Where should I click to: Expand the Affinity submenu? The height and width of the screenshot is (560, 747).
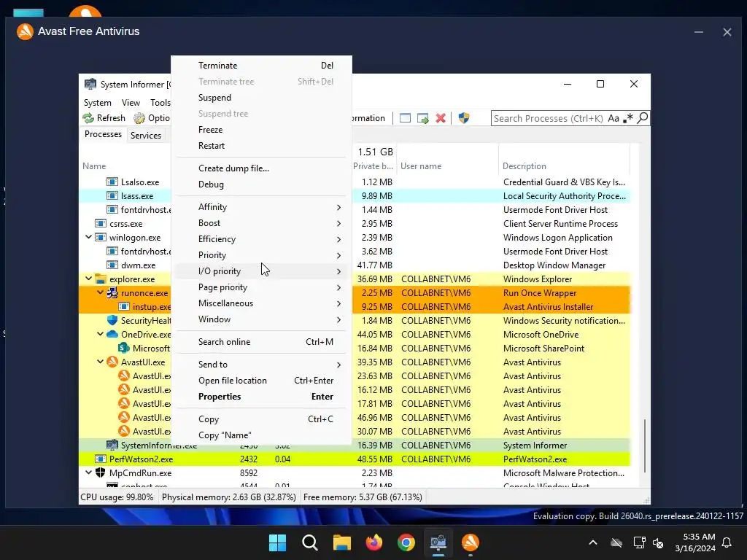pyautogui.click(x=262, y=207)
